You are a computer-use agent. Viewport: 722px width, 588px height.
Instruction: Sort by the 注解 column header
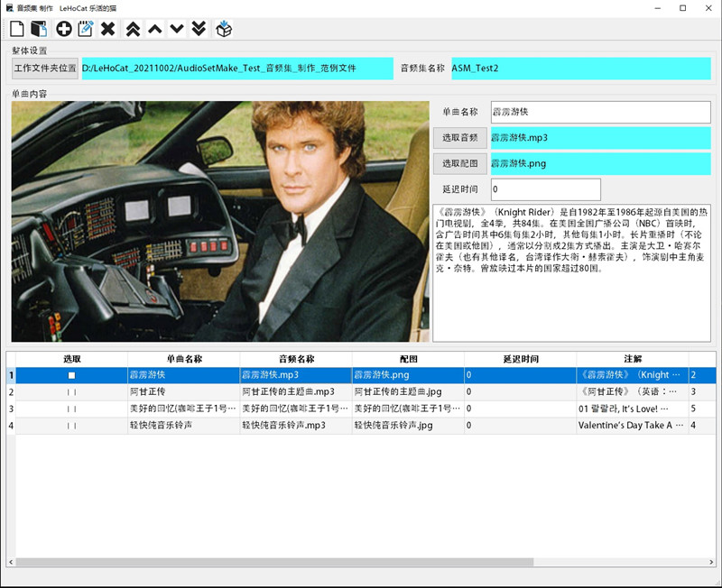click(x=633, y=359)
